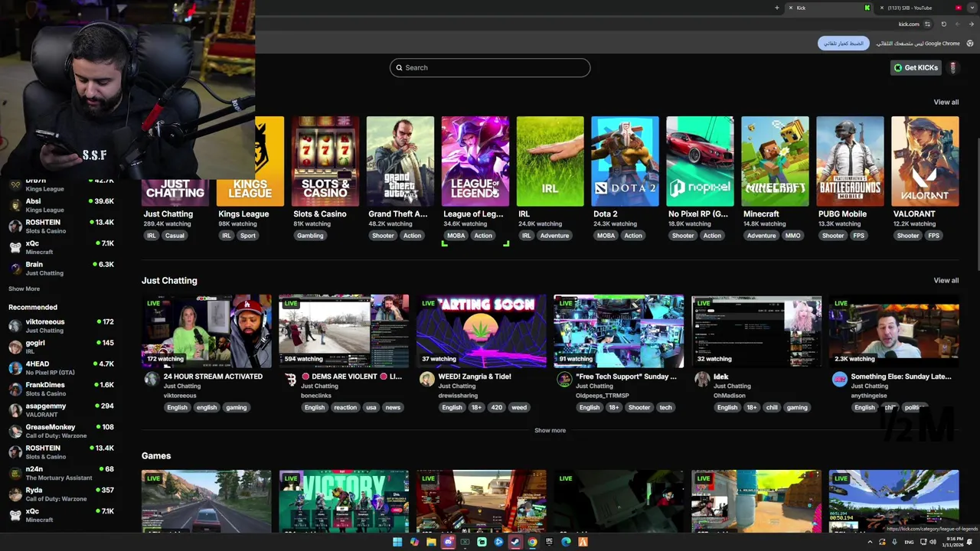The image size is (980, 551).
Task: Click the Sport tag under Kings League
Action: pyautogui.click(x=247, y=236)
